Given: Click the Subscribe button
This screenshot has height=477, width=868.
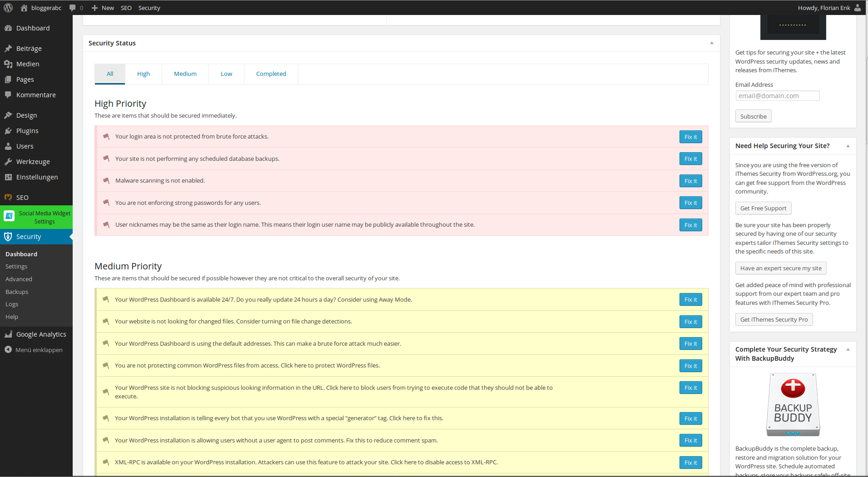Looking at the screenshot, I should [x=753, y=116].
